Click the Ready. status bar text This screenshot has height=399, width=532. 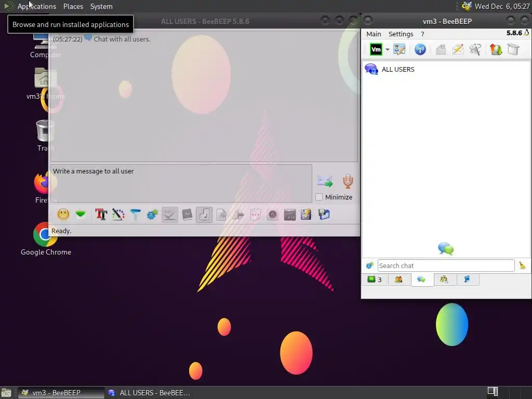(x=61, y=231)
